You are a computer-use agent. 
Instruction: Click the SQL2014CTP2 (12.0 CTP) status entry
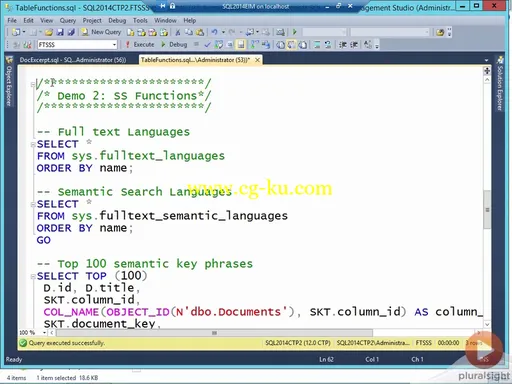click(x=298, y=343)
